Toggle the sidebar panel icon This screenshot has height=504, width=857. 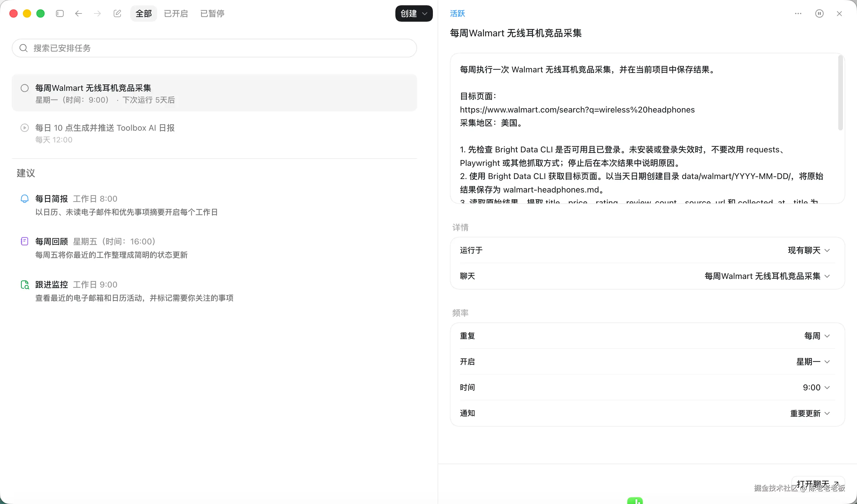tap(60, 13)
